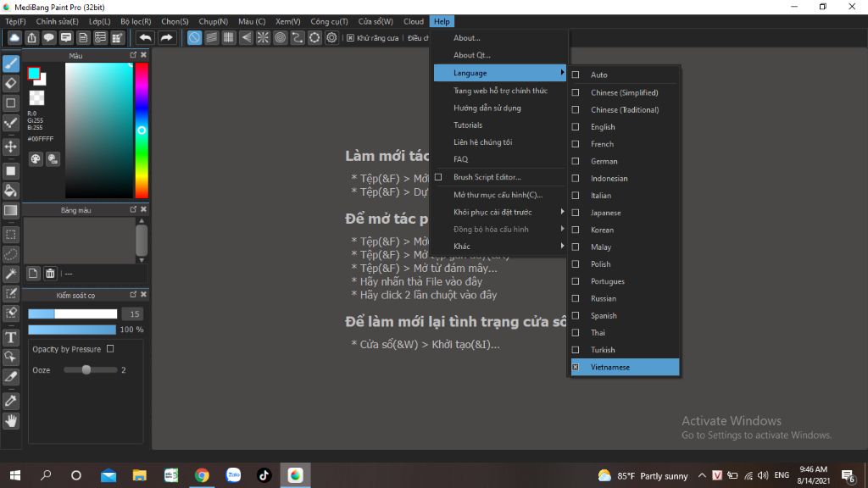Click the brush size value field 15
This screenshot has width=868, height=488.
[x=133, y=313]
